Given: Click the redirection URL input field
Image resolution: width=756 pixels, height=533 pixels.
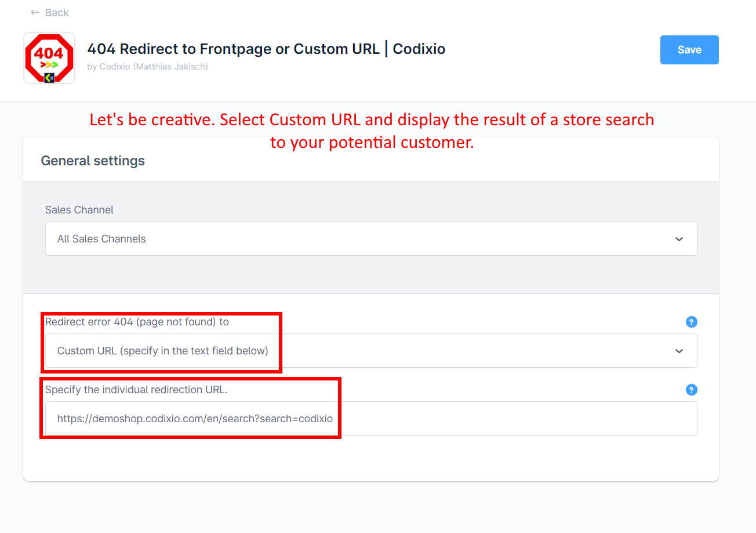Looking at the screenshot, I should click(x=371, y=419).
